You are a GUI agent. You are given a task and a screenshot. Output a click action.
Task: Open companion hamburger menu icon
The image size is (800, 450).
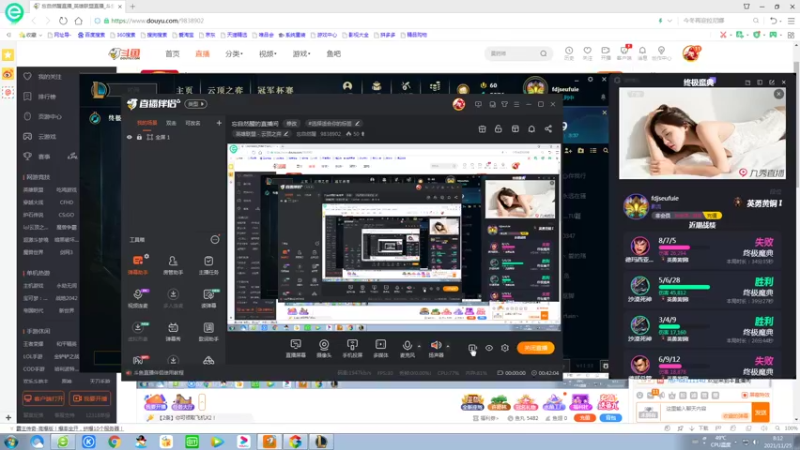coord(516,104)
